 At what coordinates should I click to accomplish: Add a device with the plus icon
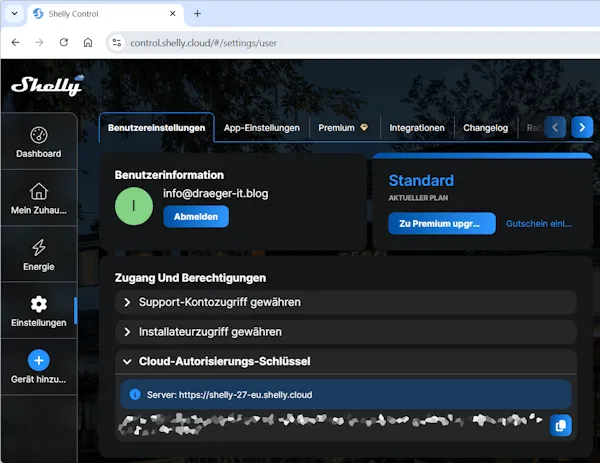coord(38,361)
